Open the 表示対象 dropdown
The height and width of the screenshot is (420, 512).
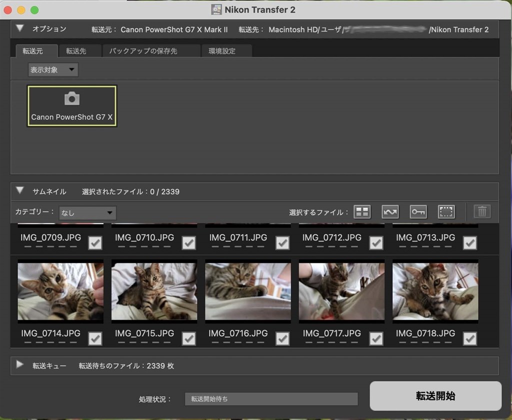click(x=53, y=69)
